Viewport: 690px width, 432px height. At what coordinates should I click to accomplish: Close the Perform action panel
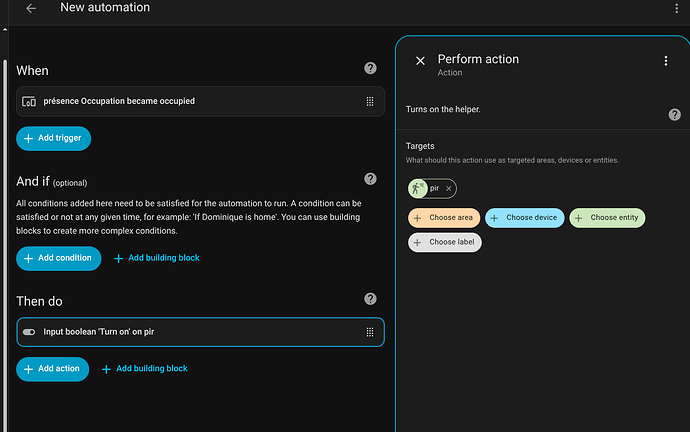click(420, 61)
